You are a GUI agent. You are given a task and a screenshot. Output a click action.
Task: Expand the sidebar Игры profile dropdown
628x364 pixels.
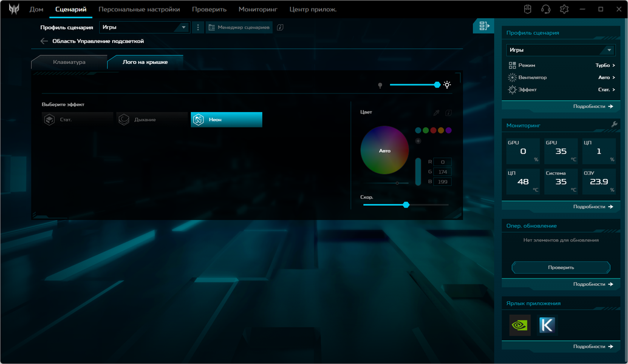click(x=561, y=50)
